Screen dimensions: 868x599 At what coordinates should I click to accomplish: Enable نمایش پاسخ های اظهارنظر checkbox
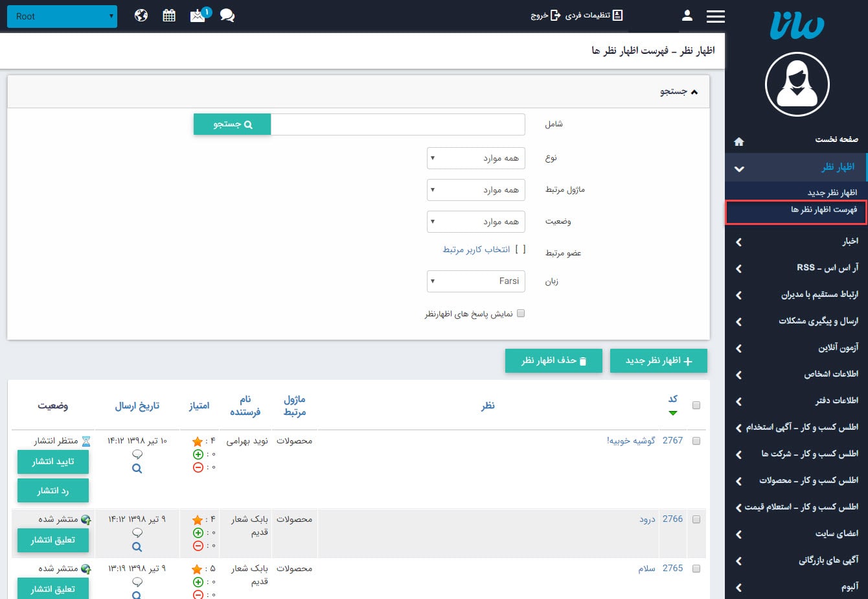click(520, 314)
